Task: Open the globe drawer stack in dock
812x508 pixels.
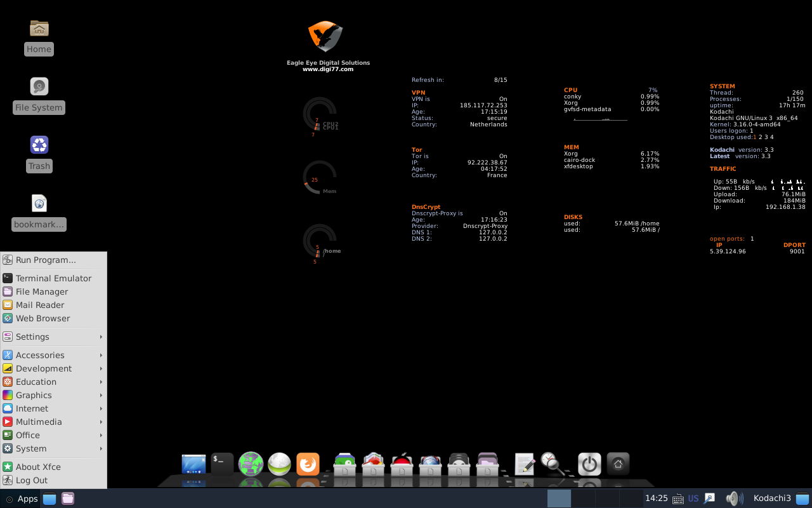Action: point(430,464)
